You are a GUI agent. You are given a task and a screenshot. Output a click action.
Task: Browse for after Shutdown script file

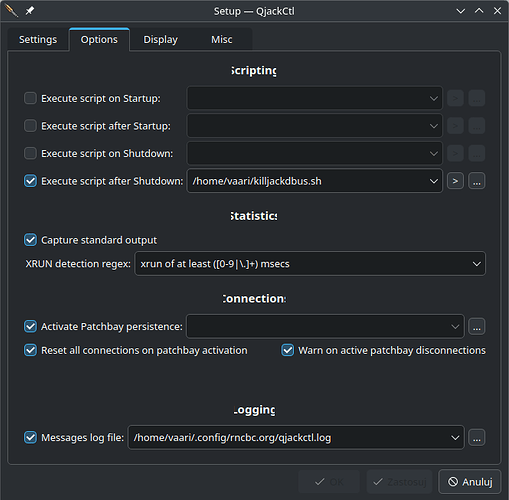tap(477, 181)
